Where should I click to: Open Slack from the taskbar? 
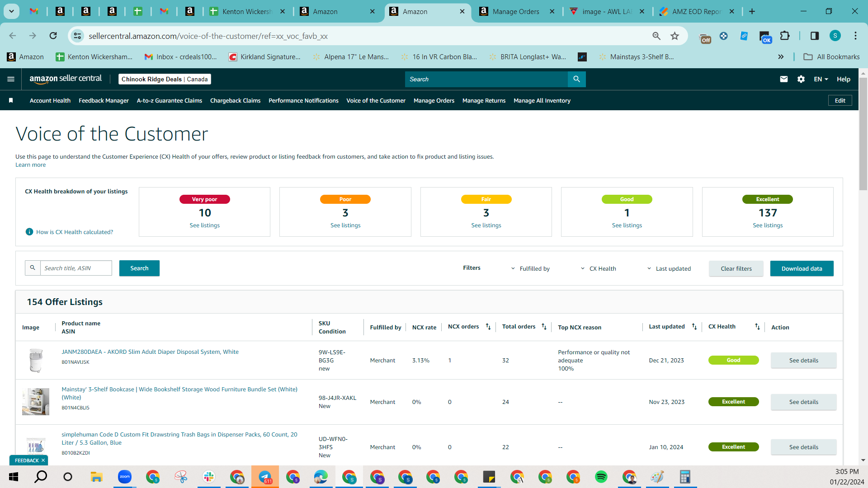pyautogui.click(x=209, y=477)
